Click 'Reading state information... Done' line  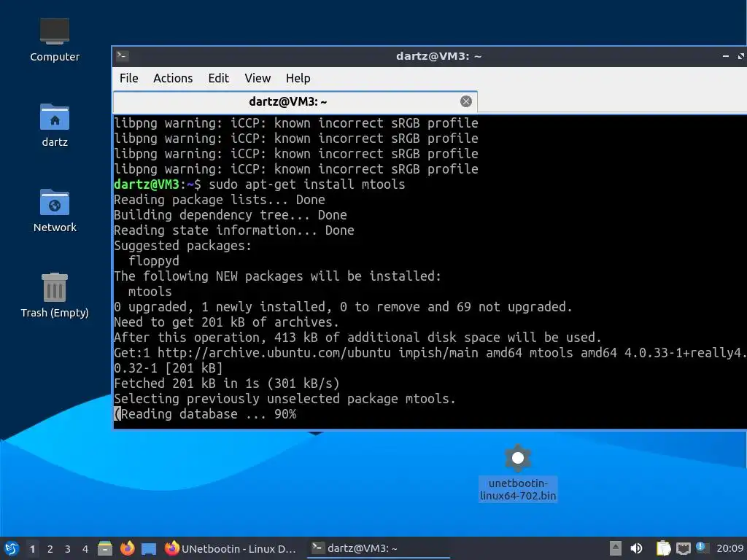click(x=234, y=230)
